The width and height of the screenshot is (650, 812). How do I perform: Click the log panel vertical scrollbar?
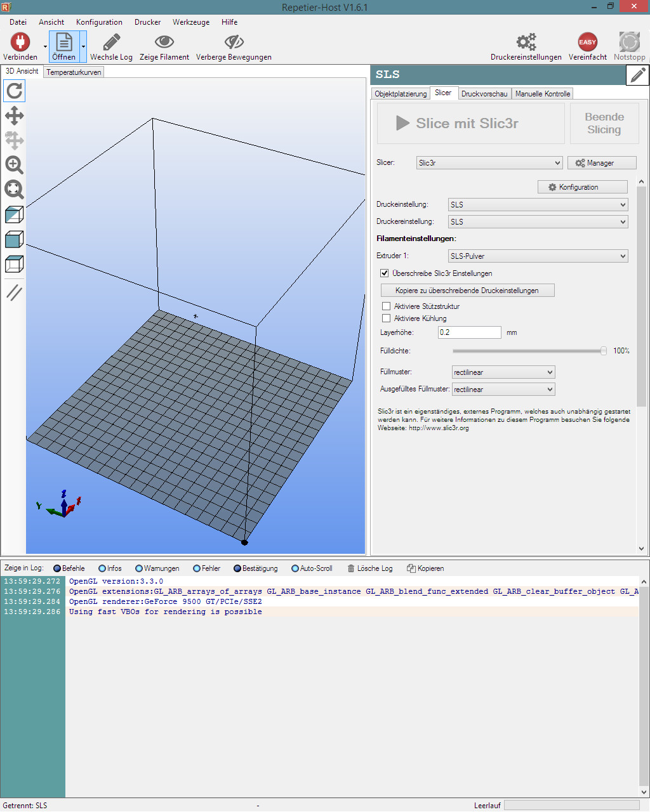[x=644, y=687]
